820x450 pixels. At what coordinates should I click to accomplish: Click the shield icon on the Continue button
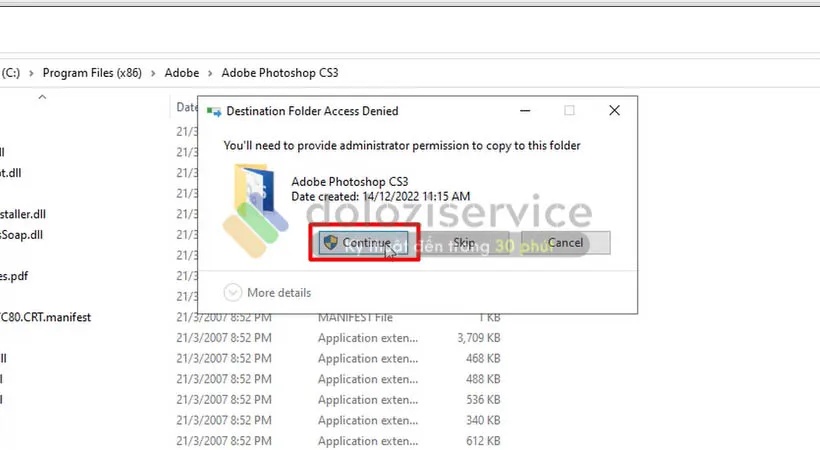(x=331, y=242)
